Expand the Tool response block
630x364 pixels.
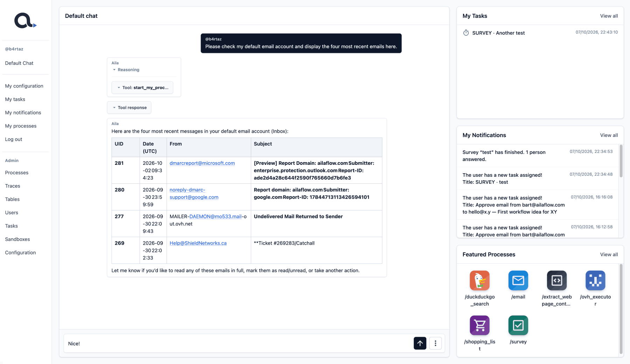[x=129, y=107]
